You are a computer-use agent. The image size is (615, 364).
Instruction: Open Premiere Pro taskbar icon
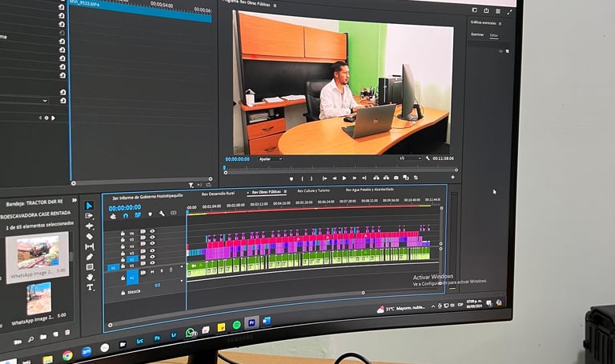click(x=251, y=323)
